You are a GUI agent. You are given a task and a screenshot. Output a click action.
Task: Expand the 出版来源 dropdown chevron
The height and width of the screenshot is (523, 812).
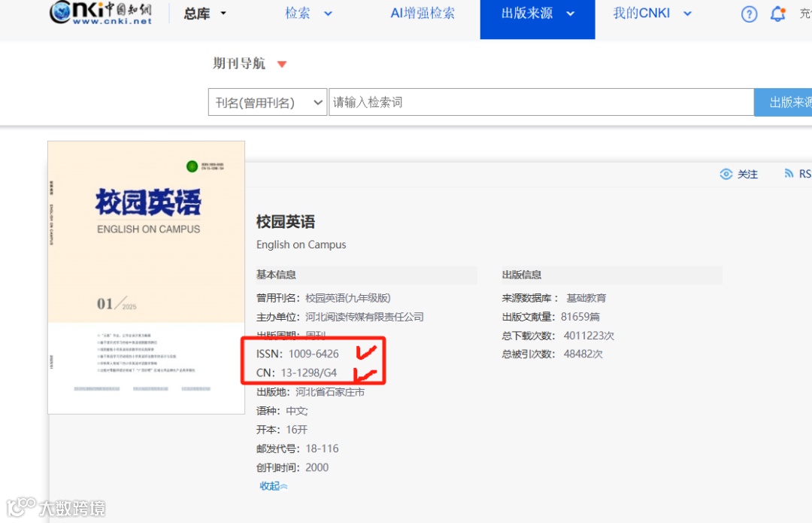pos(570,14)
